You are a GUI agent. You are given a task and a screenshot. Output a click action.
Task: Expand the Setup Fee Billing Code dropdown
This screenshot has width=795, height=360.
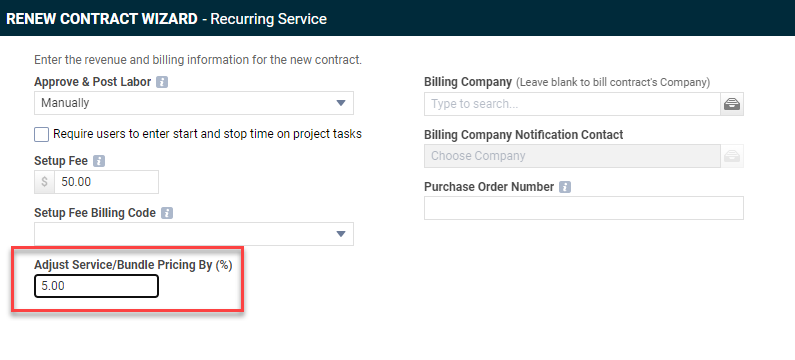coord(194,234)
